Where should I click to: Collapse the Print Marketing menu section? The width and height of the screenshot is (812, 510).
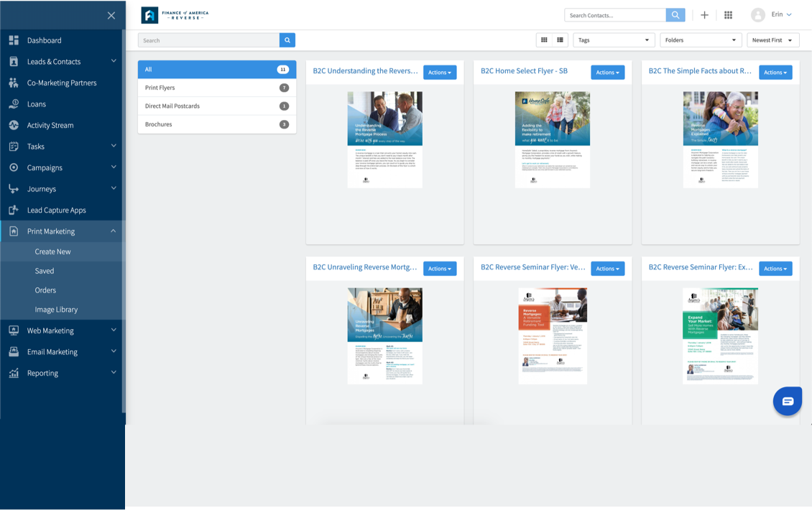pos(113,231)
